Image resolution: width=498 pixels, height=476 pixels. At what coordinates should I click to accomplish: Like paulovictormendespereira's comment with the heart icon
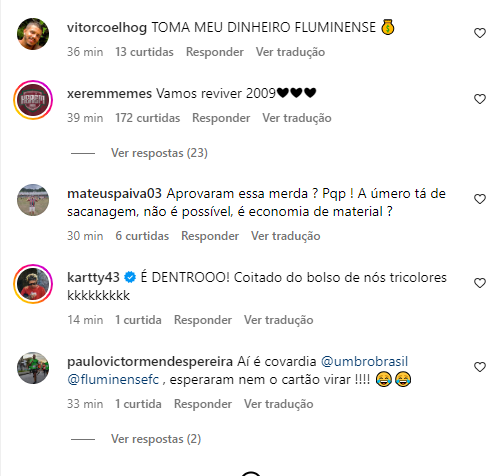(x=480, y=367)
